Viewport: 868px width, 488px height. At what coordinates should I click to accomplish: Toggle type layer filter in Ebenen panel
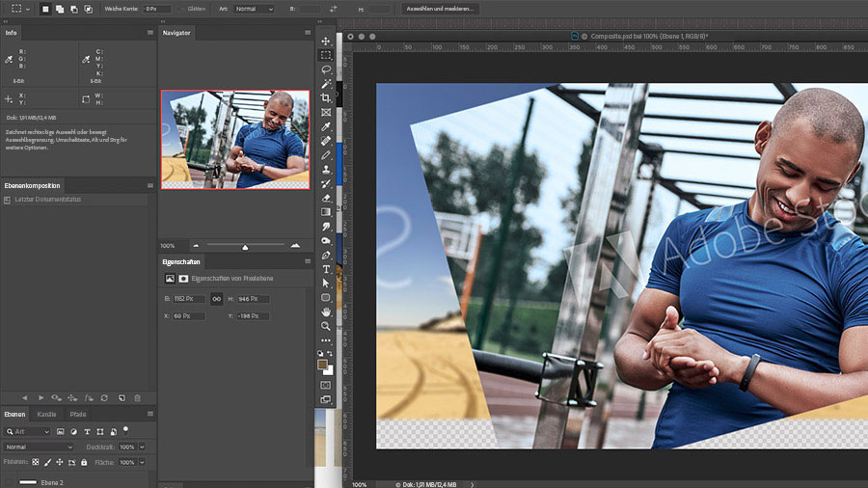coord(87,431)
